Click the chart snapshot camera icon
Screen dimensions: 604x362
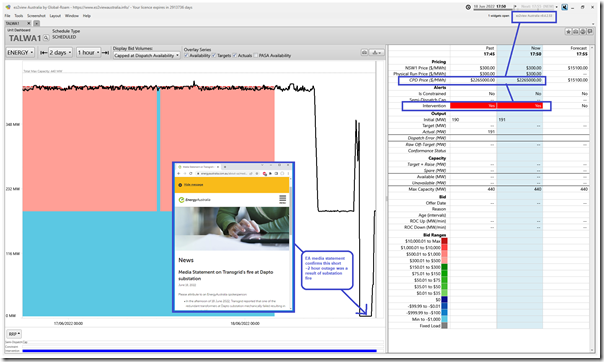[x=364, y=52]
